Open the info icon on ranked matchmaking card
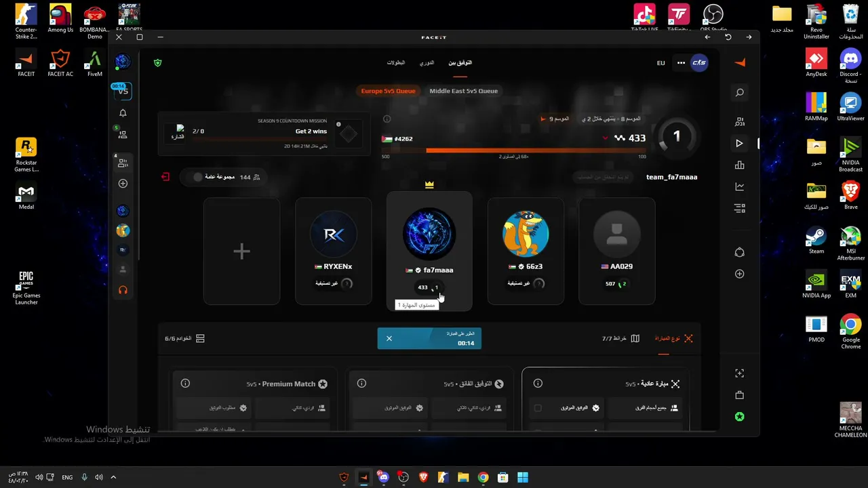The width and height of the screenshot is (868, 488). coord(361,384)
